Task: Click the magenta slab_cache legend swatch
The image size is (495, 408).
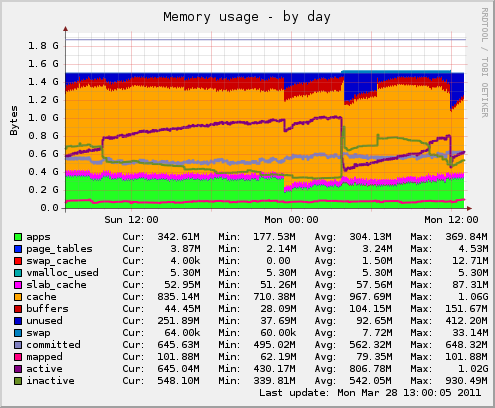Action: tap(18, 285)
